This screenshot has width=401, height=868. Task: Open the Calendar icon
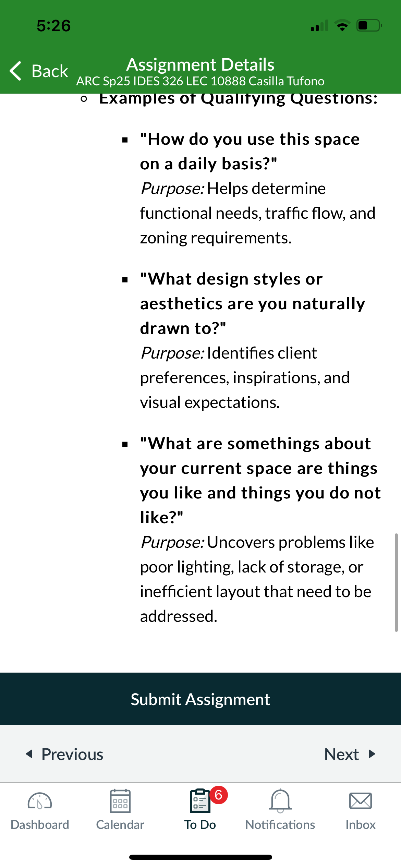(120, 801)
